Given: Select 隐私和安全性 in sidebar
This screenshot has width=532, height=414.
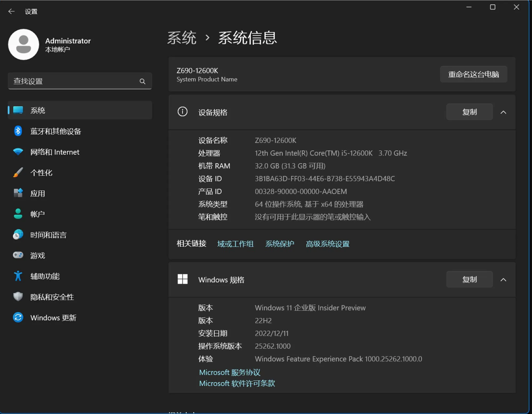Looking at the screenshot, I should click(80, 297).
